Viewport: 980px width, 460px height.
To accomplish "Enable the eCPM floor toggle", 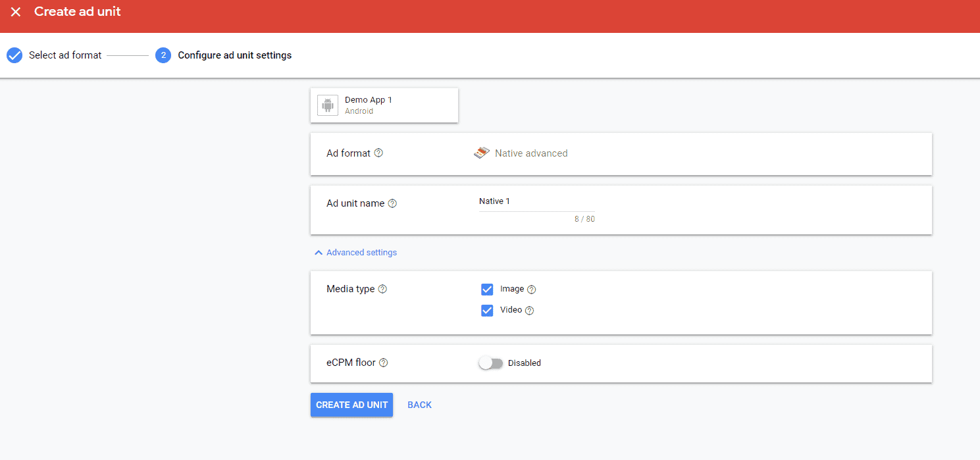I will point(490,363).
